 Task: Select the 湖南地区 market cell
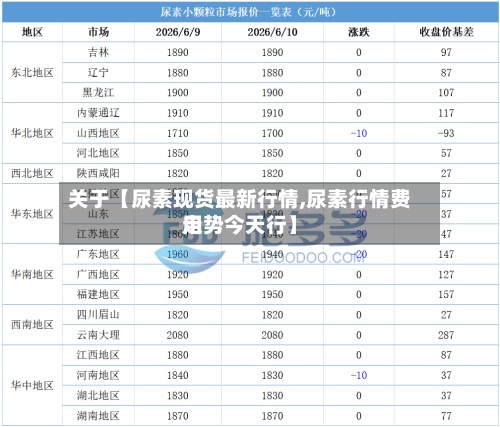98,416
